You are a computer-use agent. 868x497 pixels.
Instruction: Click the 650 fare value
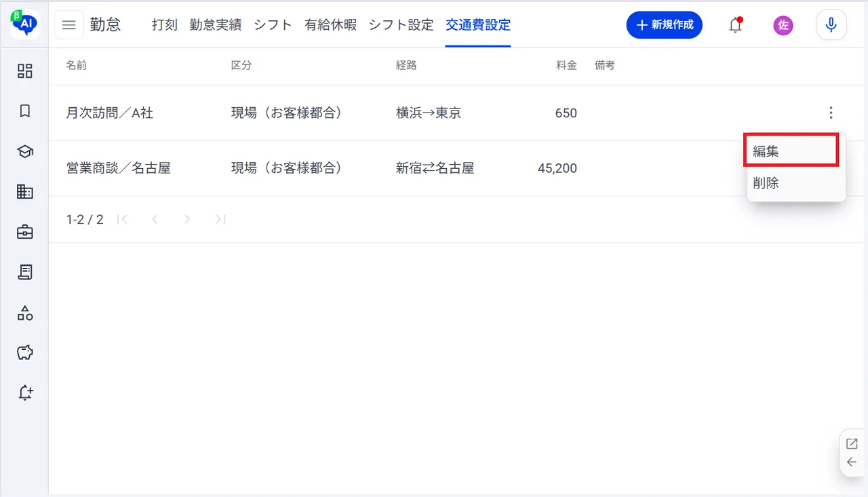coord(566,113)
